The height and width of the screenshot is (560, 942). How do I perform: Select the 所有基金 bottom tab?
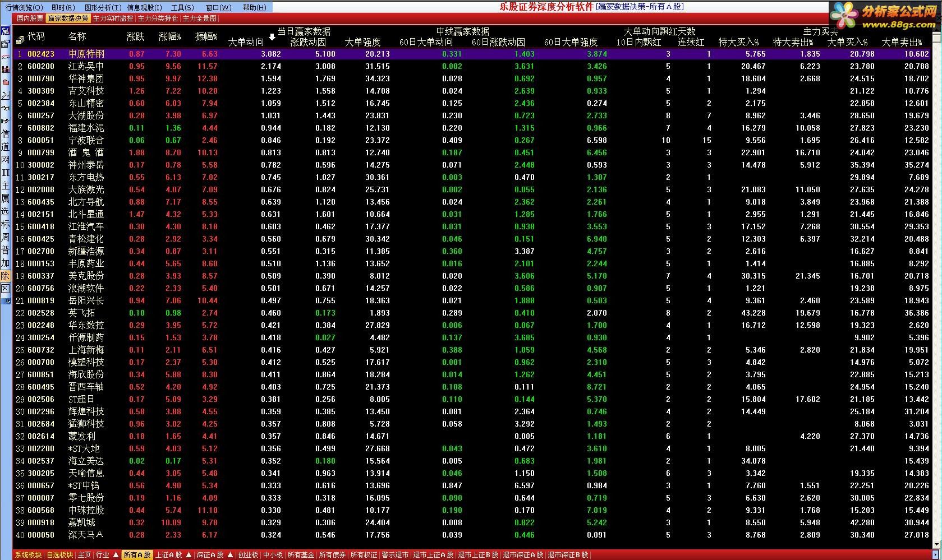tap(301, 555)
